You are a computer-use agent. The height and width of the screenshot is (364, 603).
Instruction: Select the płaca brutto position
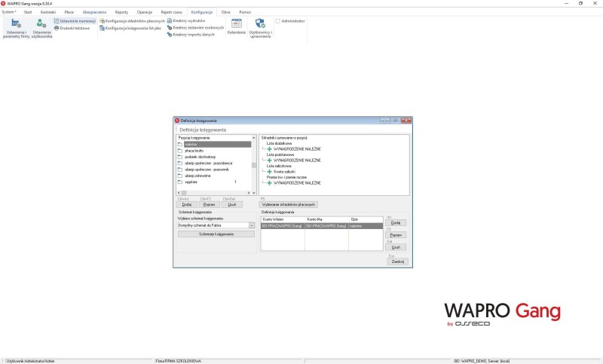(x=194, y=151)
